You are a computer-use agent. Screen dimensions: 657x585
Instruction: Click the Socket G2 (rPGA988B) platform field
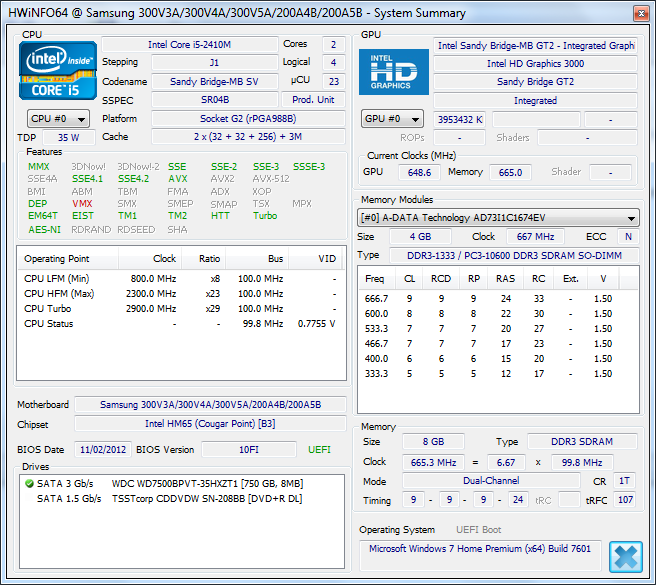[x=248, y=119]
